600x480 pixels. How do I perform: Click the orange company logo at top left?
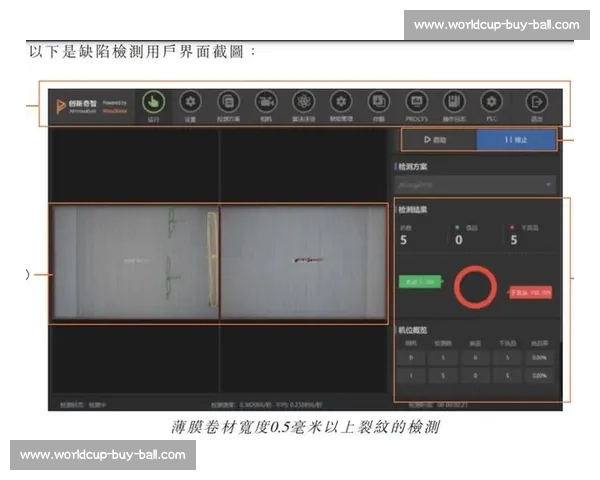[60, 106]
